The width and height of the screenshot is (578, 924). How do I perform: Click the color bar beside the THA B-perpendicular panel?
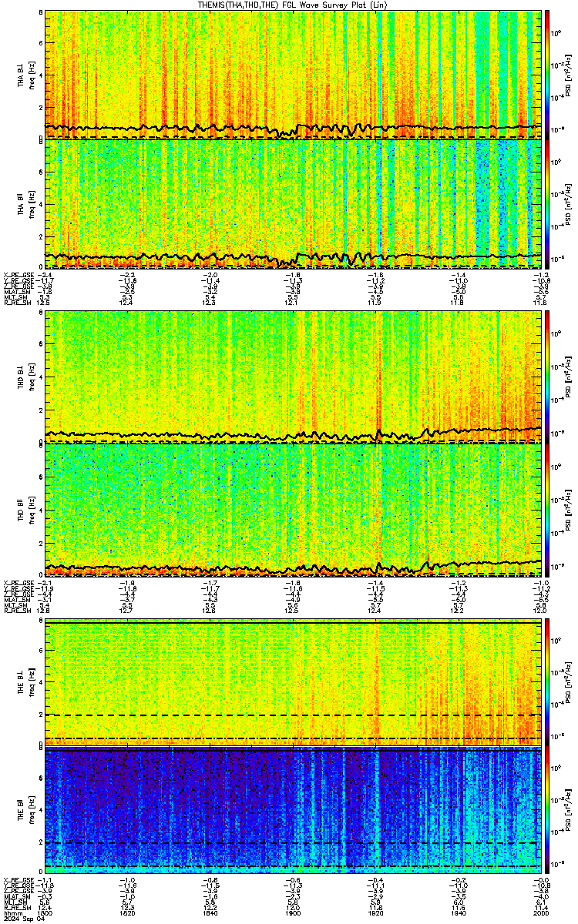(547, 74)
